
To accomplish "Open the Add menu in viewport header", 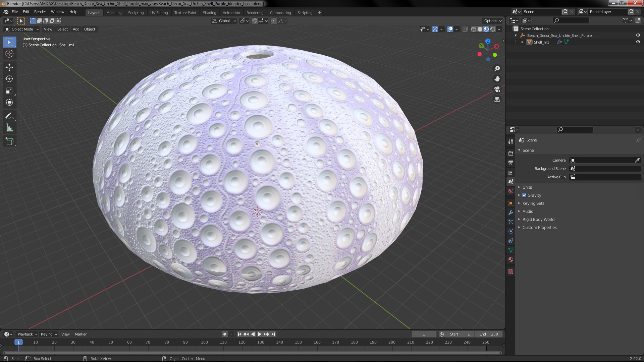I will pyautogui.click(x=76, y=29).
